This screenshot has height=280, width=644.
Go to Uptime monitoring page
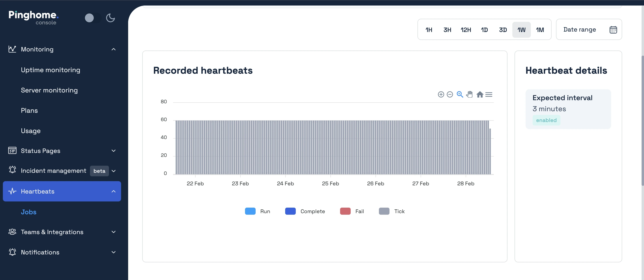point(51,70)
